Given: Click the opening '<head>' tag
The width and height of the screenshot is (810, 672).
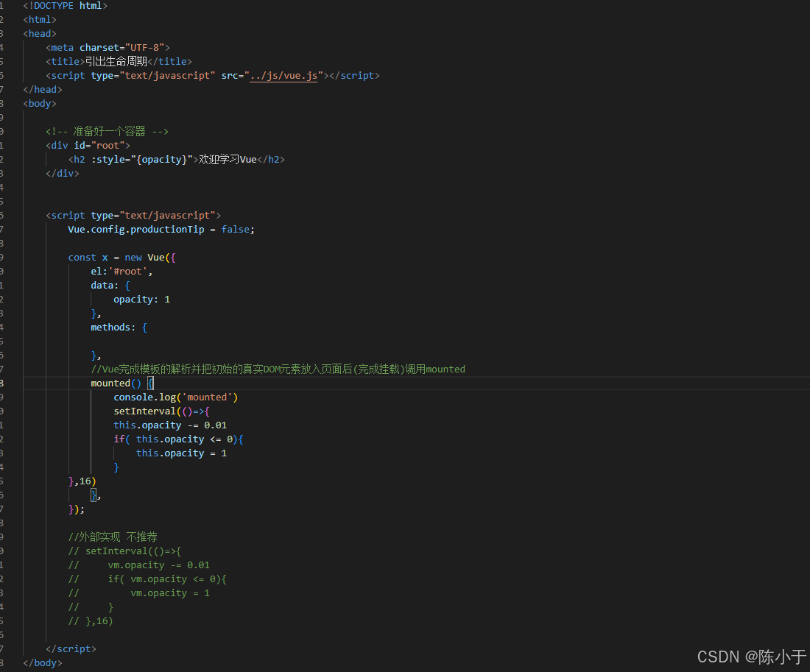Looking at the screenshot, I should (40, 34).
